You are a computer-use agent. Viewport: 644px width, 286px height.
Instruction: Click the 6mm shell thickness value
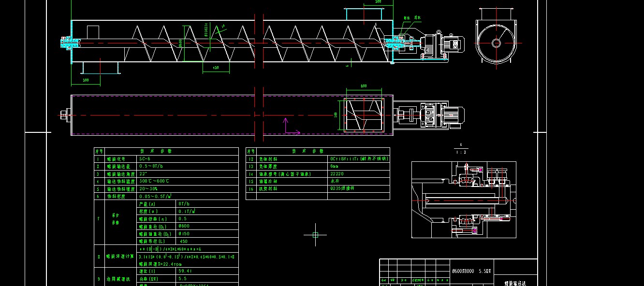[x=335, y=166]
